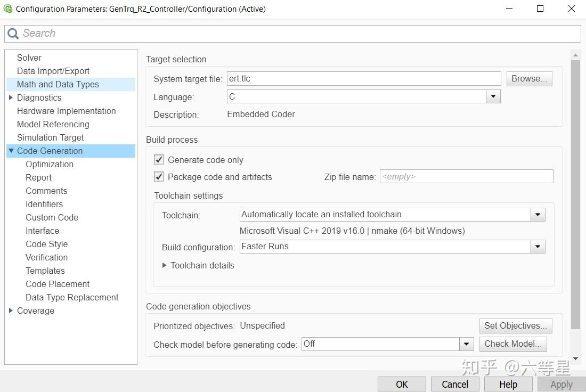
Task: Click the 'Embedded Coder' description text
Action: tap(261, 115)
